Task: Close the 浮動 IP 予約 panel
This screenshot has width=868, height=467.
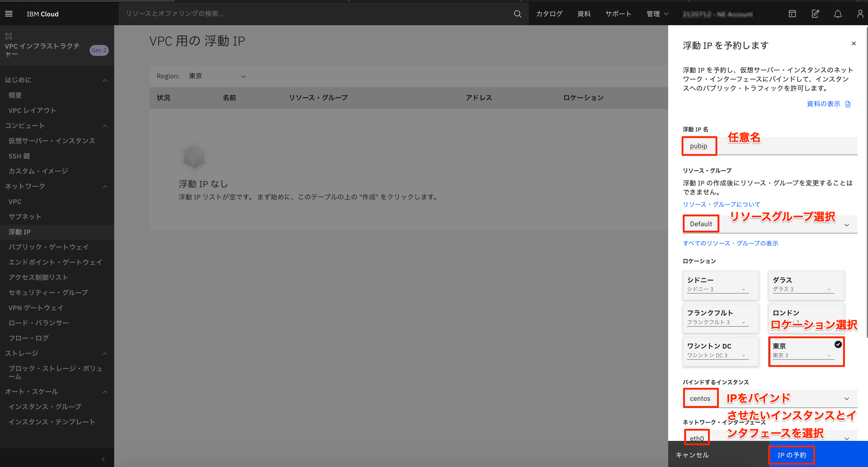Action: coord(854,43)
